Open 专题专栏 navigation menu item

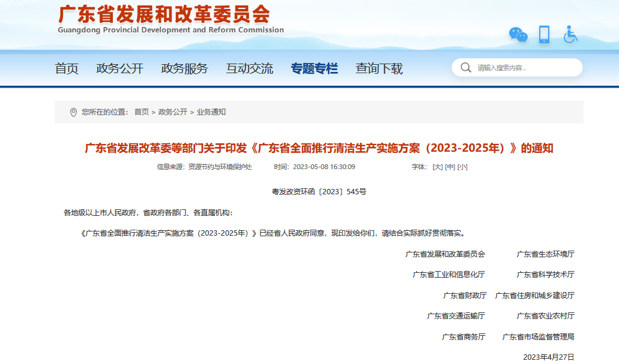point(314,68)
